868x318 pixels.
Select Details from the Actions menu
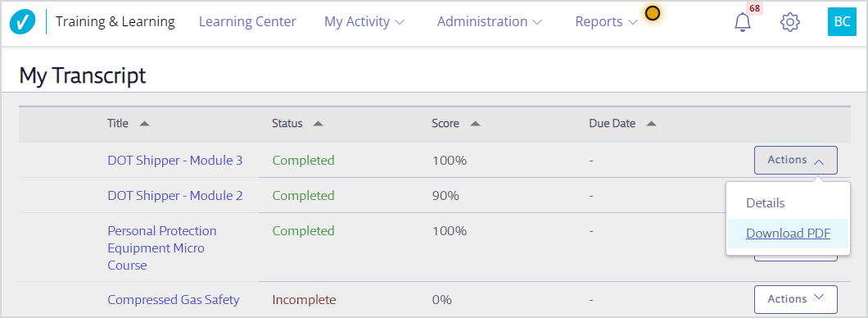point(765,203)
